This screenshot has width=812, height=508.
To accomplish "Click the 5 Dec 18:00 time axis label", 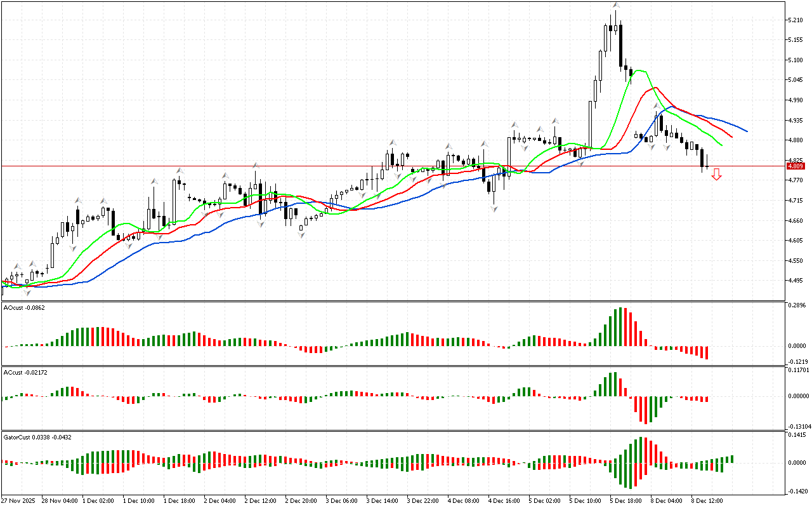I will (x=624, y=500).
